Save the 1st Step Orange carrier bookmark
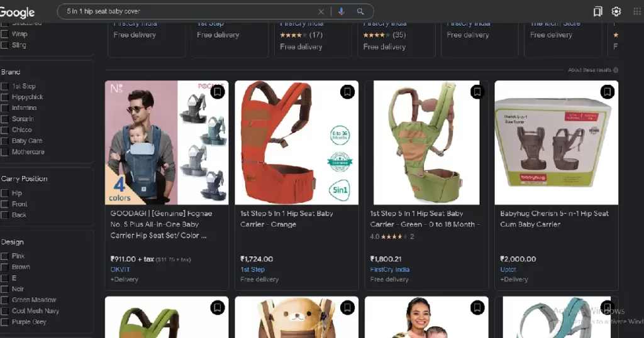This screenshot has height=338, width=644. click(347, 92)
